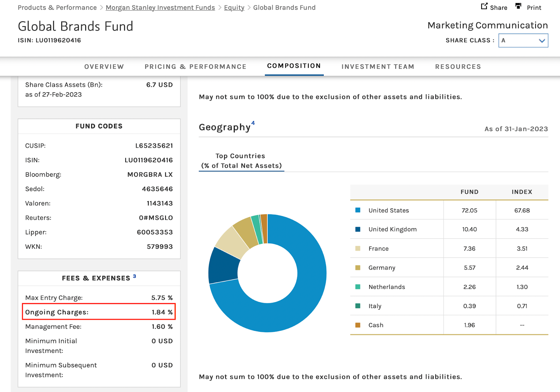Select the Investment Team tab
This screenshot has width=560, height=392.
[x=378, y=67]
